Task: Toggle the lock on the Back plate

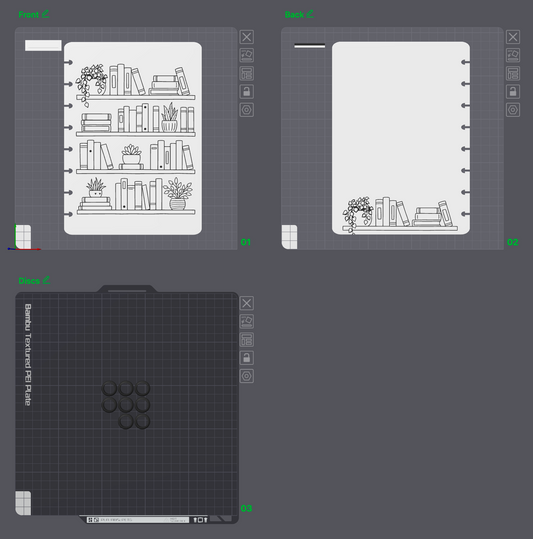Action: (513, 91)
